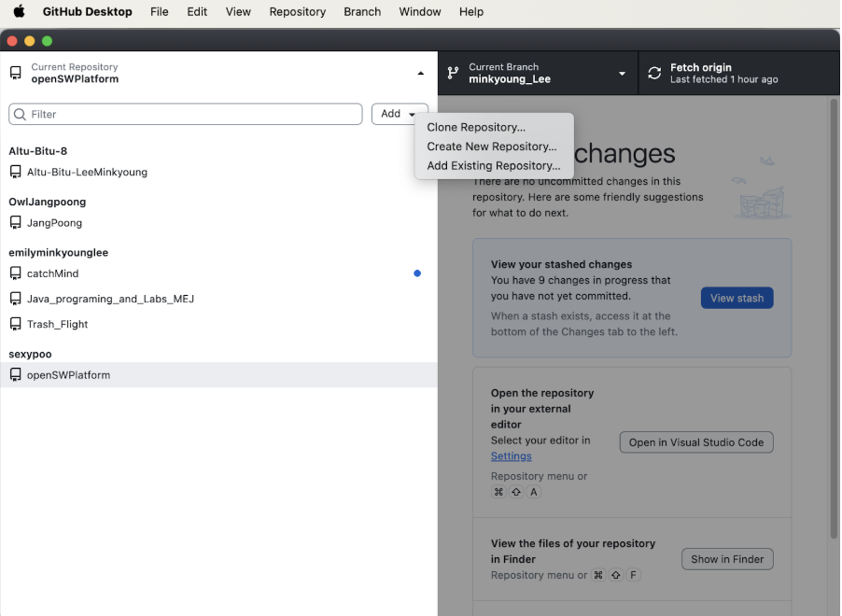The image size is (842, 616).
Task: Open the GitHub Desktop application menu
Action: pos(87,12)
